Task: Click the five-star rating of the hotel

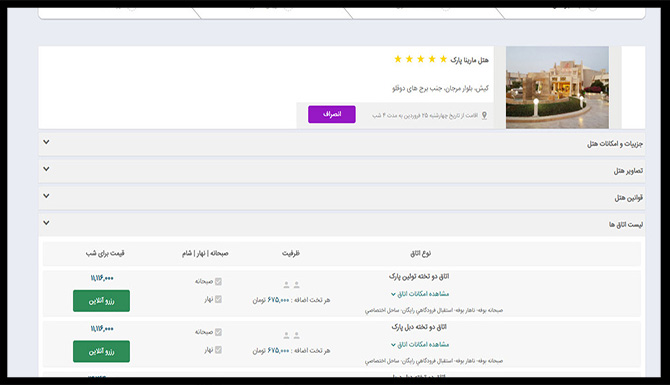Action: (x=420, y=59)
